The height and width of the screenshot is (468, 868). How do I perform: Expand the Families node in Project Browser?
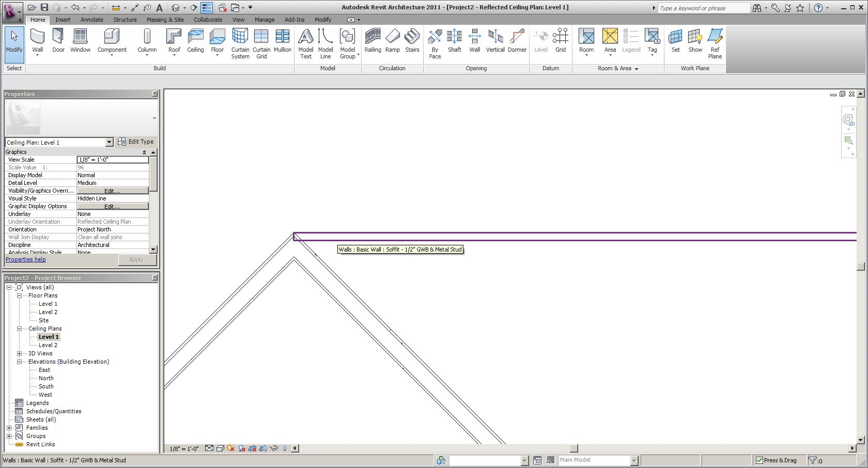point(9,428)
